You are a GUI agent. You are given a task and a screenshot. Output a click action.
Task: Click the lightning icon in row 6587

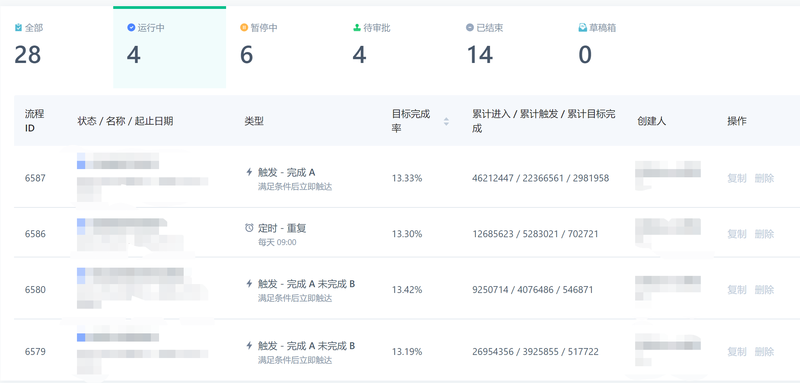[x=249, y=172]
